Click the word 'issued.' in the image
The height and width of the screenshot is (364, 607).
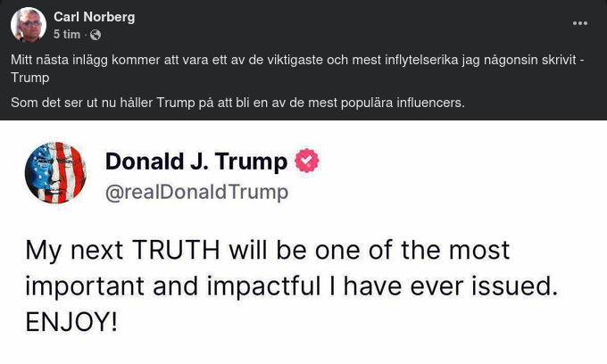527,285
